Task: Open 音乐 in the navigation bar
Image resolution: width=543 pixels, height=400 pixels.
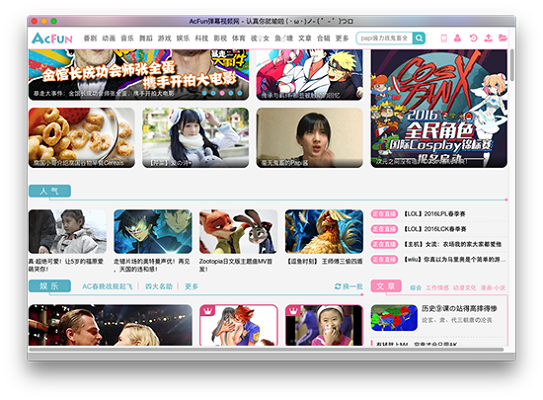Action: pyautogui.click(x=127, y=38)
